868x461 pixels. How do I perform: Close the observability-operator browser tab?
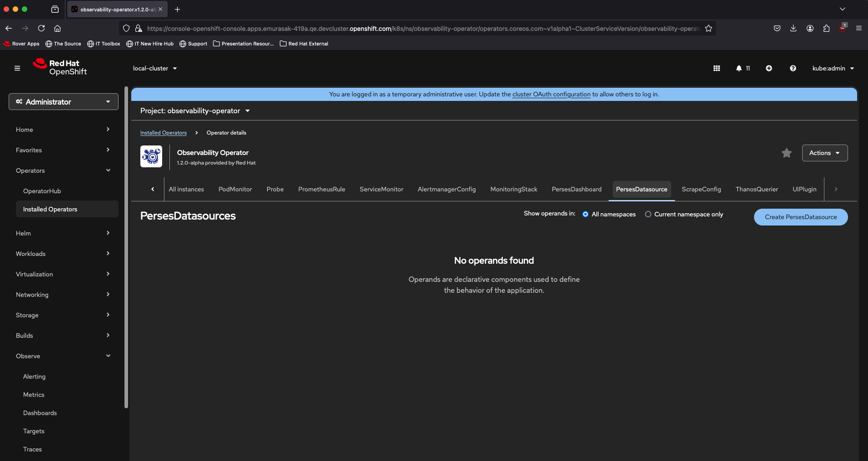[x=160, y=9]
